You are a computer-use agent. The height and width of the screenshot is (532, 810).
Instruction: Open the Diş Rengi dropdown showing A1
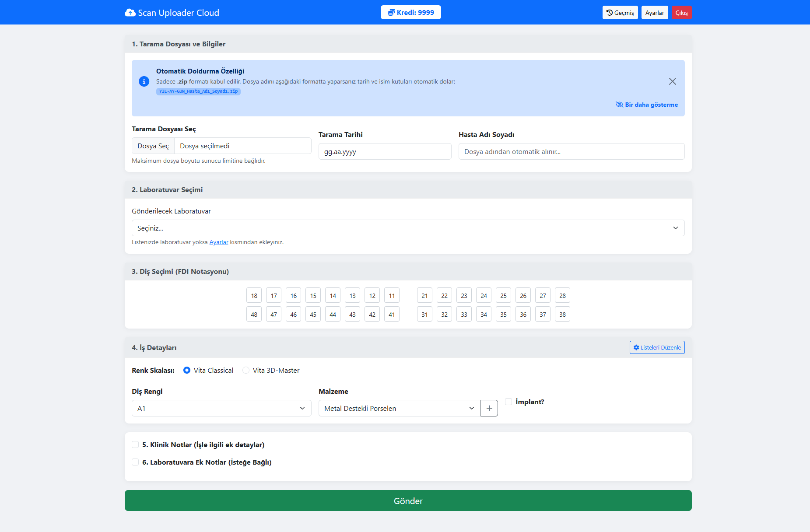[221, 408]
